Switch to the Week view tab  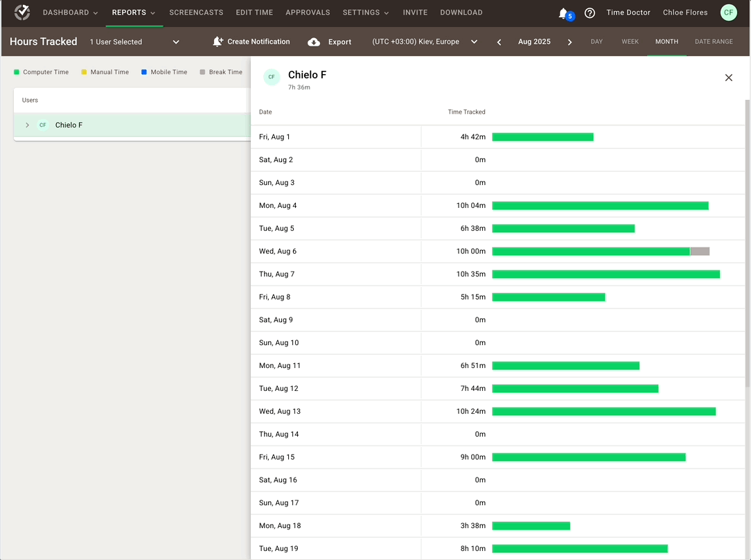[x=630, y=42]
